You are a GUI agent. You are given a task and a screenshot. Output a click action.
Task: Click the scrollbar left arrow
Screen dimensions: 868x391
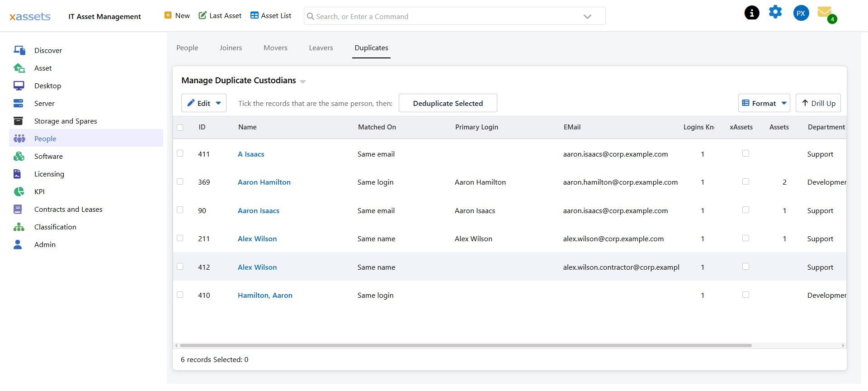pos(176,345)
